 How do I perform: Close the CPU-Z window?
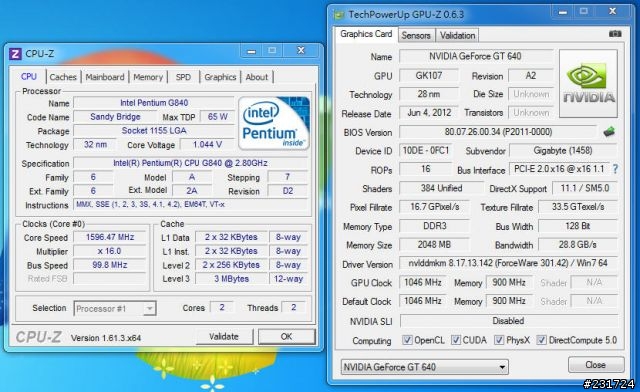(x=301, y=51)
